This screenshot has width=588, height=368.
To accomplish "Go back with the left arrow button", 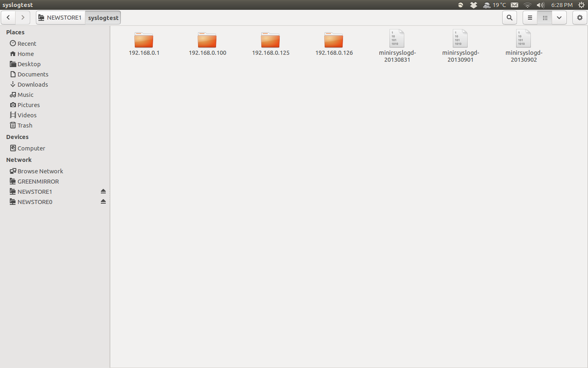I will coord(8,18).
